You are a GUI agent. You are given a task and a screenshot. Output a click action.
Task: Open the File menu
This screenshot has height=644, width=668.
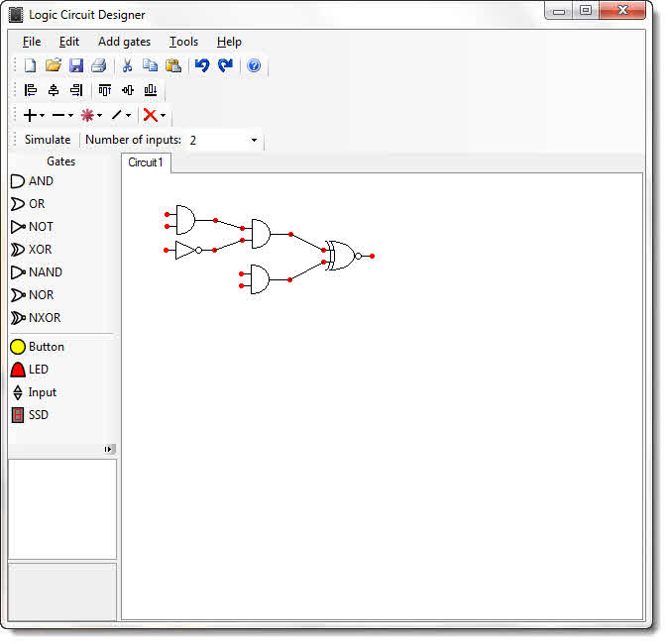pos(32,42)
